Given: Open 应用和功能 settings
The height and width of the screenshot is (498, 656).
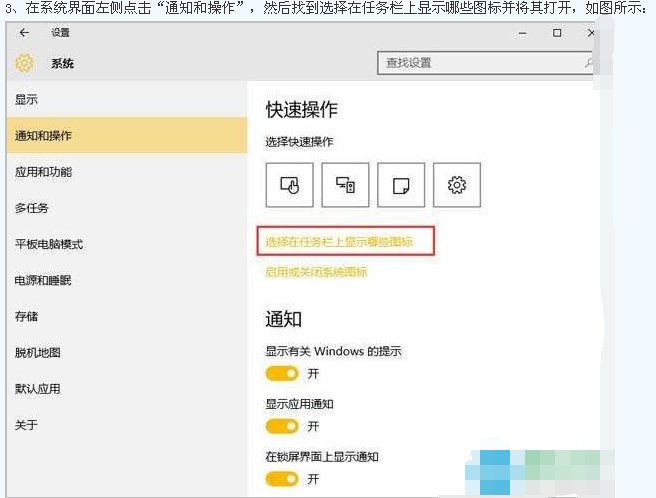Looking at the screenshot, I should point(127,172).
